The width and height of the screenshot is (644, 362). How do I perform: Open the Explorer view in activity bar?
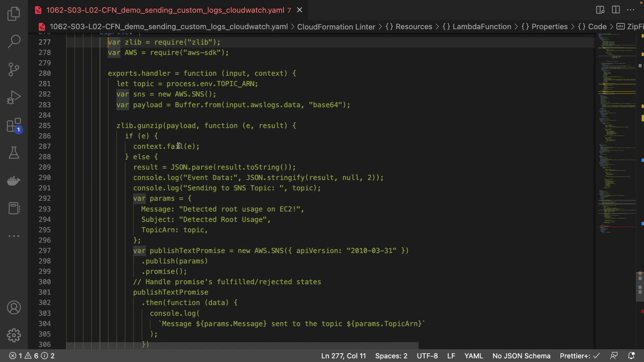[14, 14]
